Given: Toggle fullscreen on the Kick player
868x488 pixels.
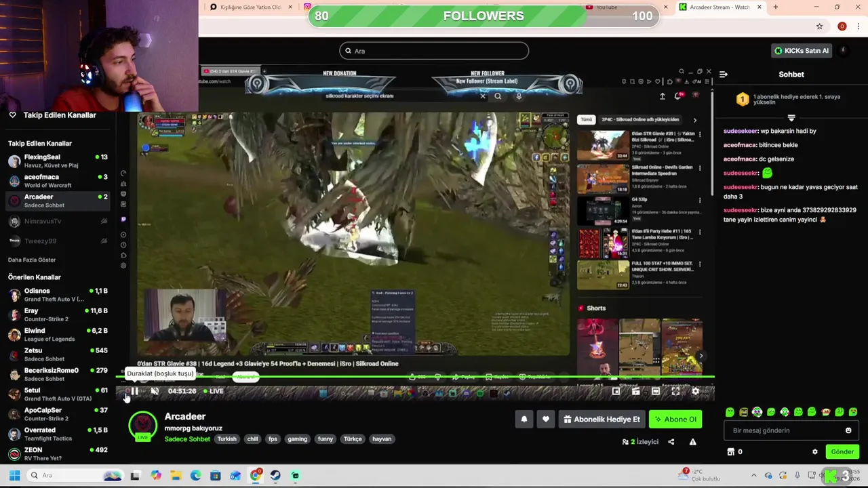Looking at the screenshot, I should coord(675,391).
